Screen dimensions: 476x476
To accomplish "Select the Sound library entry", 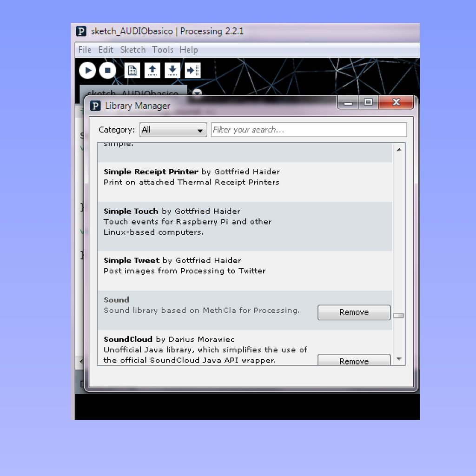I will click(245, 310).
